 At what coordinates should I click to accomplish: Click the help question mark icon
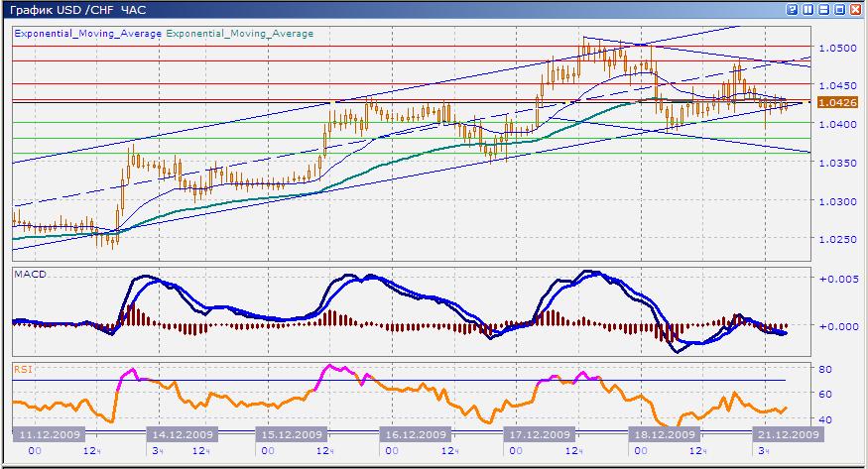(x=792, y=9)
